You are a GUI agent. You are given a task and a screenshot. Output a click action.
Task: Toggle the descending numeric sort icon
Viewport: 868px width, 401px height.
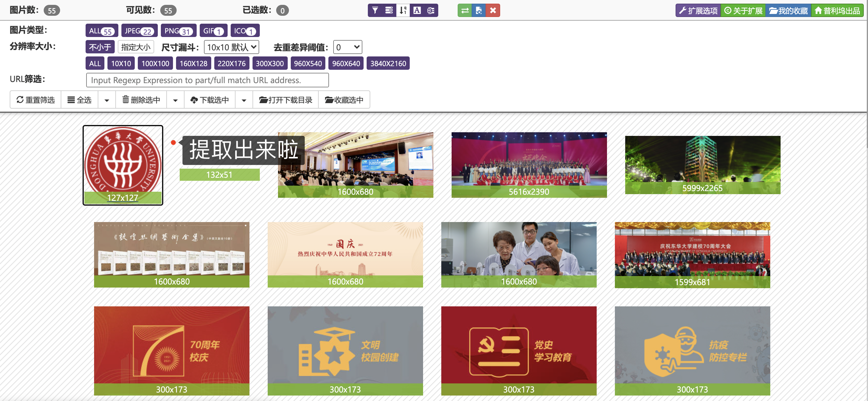coord(403,10)
